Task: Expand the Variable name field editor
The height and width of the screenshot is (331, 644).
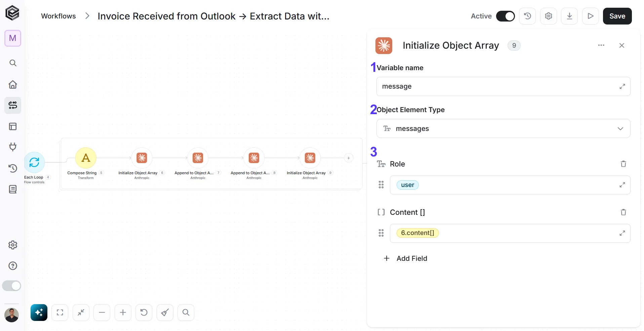Action: click(x=622, y=87)
